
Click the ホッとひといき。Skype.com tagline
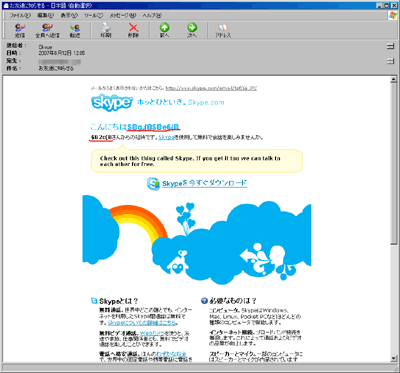click(181, 102)
